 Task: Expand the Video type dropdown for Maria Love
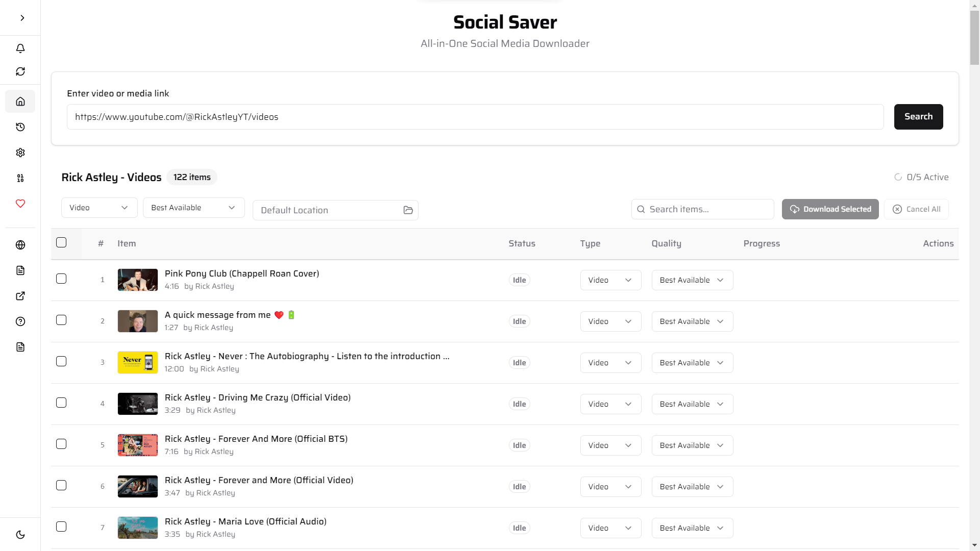[x=610, y=528]
